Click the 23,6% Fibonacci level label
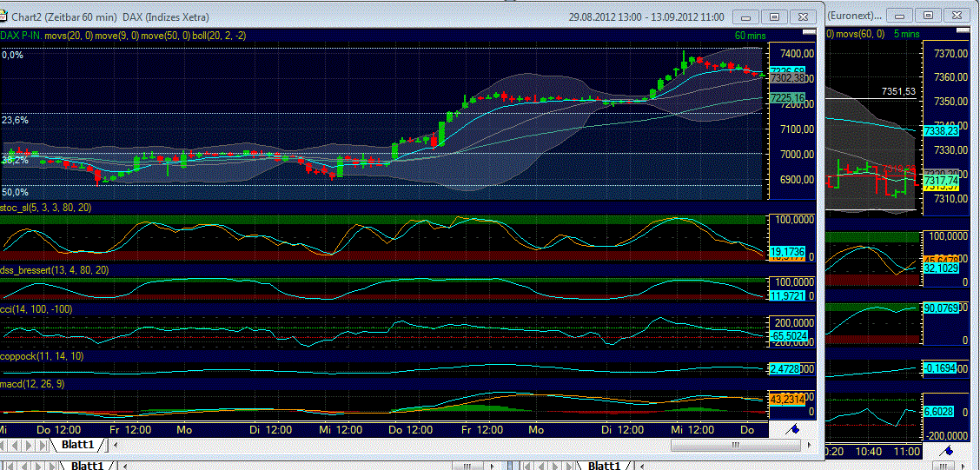The width and height of the screenshot is (980, 470). 15,120
